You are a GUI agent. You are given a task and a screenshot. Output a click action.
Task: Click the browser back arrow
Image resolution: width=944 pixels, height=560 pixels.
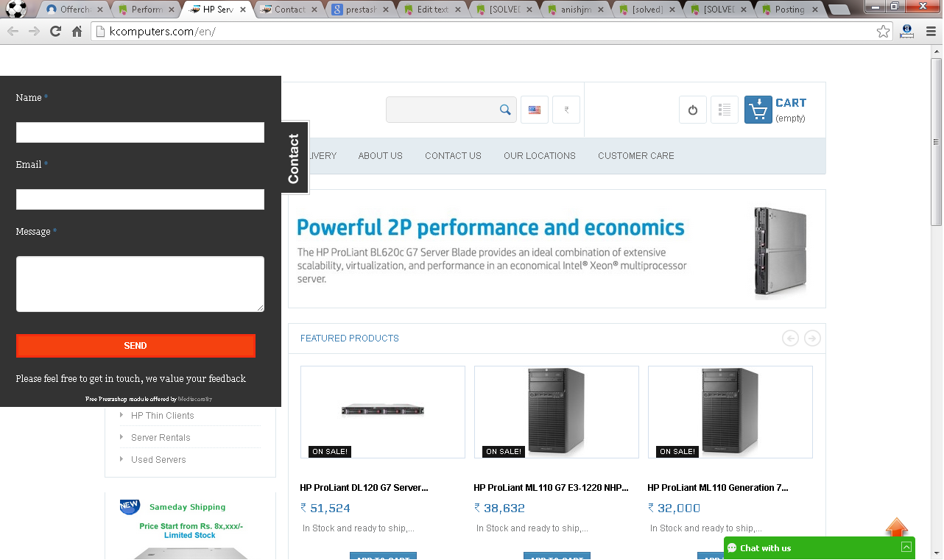pyautogui.click(x=13, y=31)
